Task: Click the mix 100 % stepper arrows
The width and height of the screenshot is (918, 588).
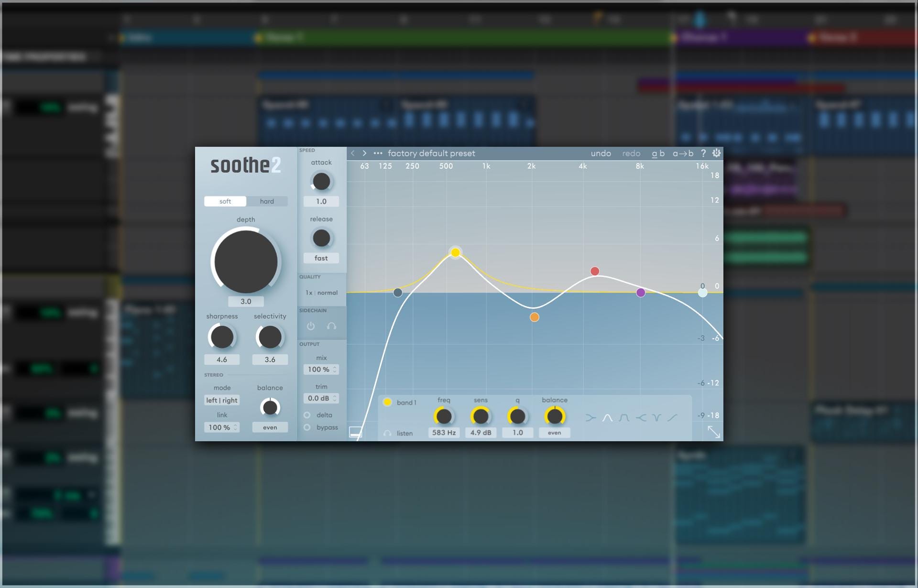Action: (x=335, y=370)
